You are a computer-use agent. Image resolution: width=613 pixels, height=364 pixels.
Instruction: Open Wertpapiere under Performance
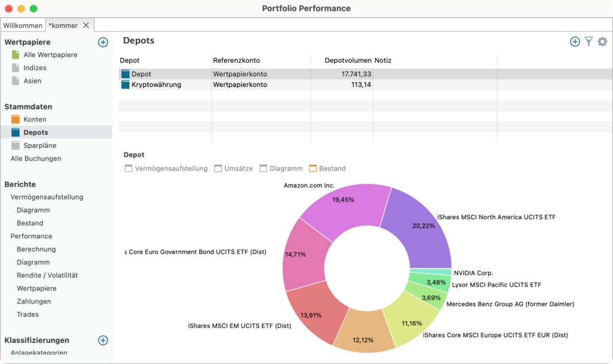[37, 288]
